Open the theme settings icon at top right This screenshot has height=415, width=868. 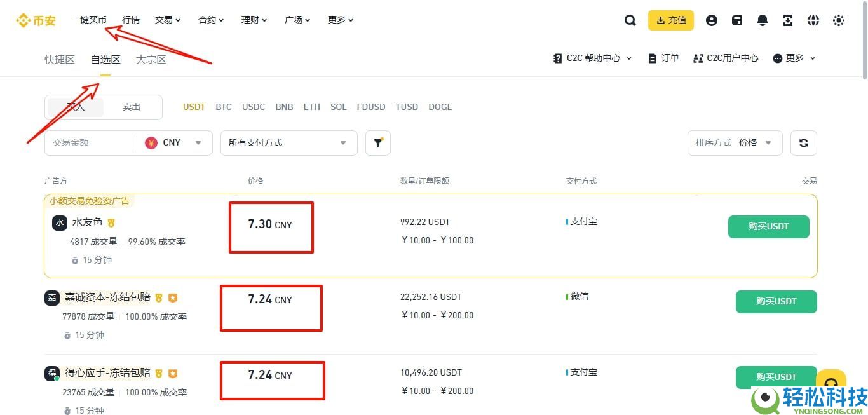(839, 20)
